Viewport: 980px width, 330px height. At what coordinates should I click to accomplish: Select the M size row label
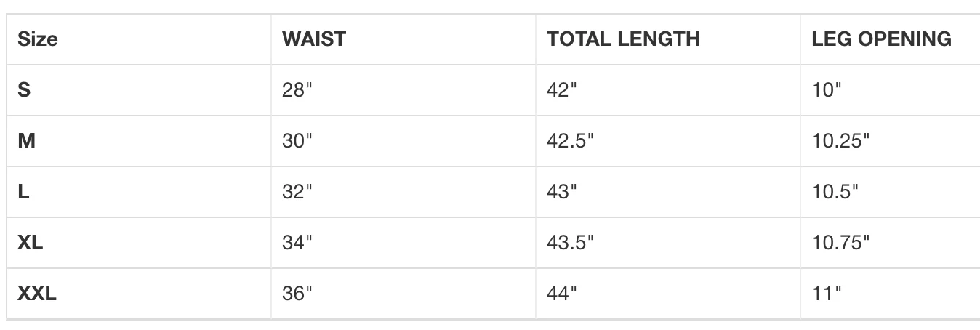click(26, 141)
